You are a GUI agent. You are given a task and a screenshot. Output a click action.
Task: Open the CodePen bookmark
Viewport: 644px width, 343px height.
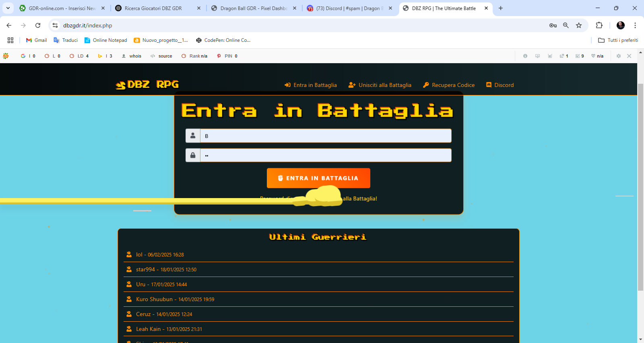click(223, 40)
